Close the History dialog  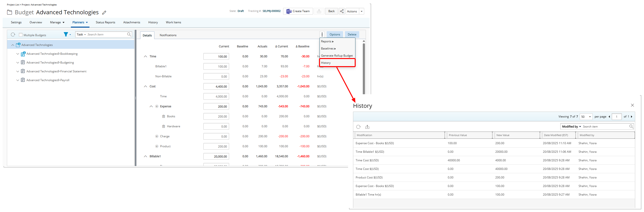tap(632, 105)
